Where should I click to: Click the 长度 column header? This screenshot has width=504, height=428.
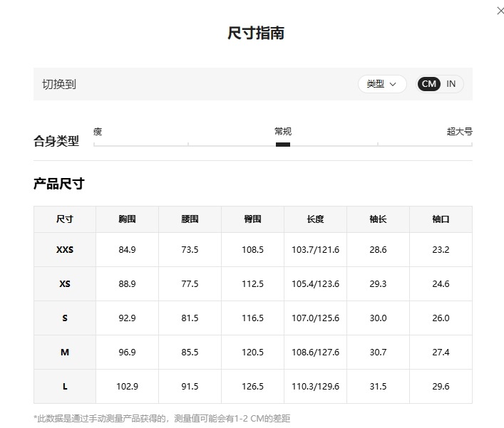point(315,219)
